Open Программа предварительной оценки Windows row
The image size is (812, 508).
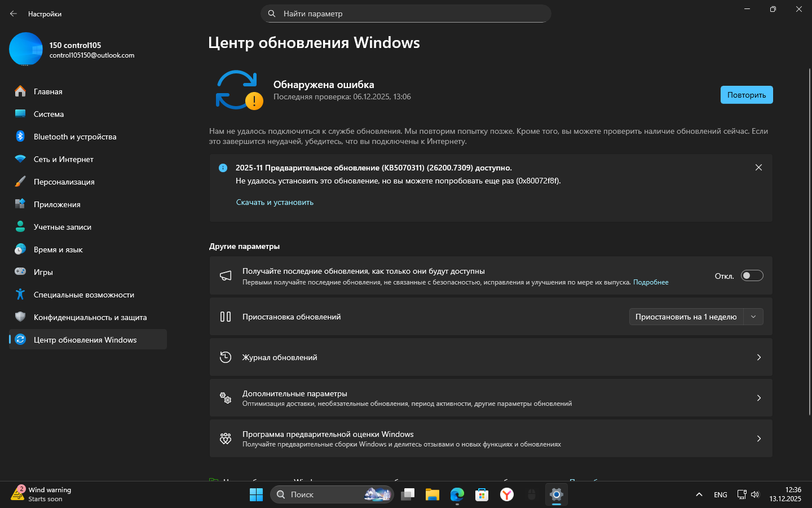pyautogui.click(x=491, y=439)
